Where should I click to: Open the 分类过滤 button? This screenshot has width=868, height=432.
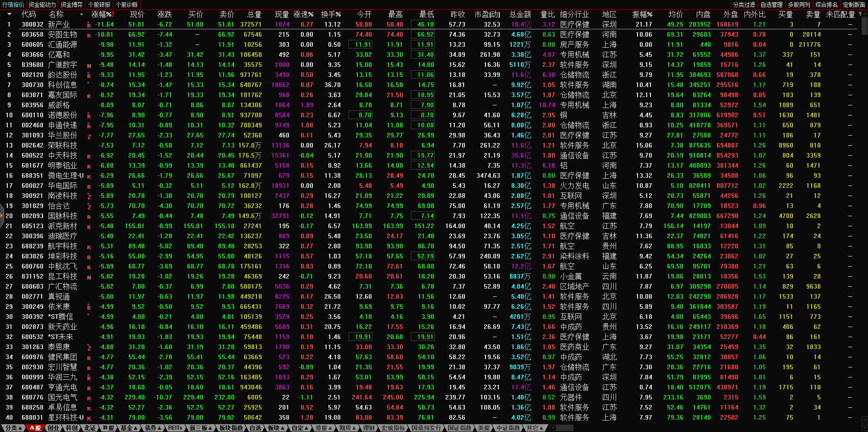point(744,5)
